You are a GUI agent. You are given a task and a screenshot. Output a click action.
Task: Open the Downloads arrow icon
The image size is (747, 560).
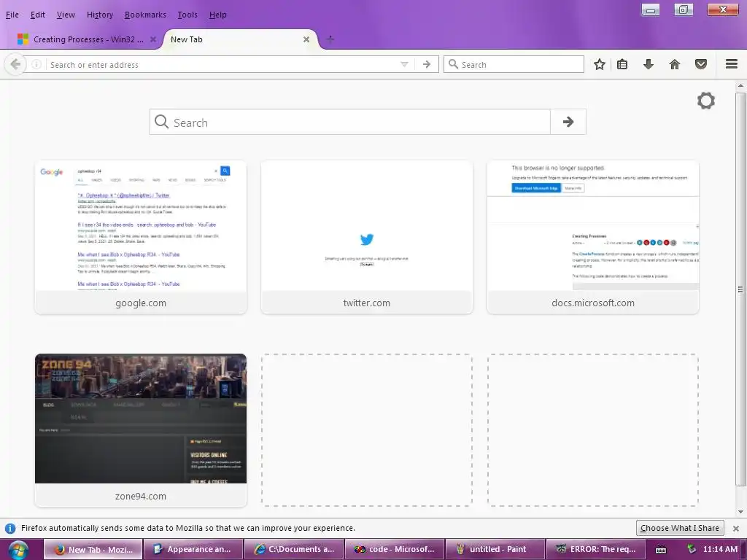[649, 64]
